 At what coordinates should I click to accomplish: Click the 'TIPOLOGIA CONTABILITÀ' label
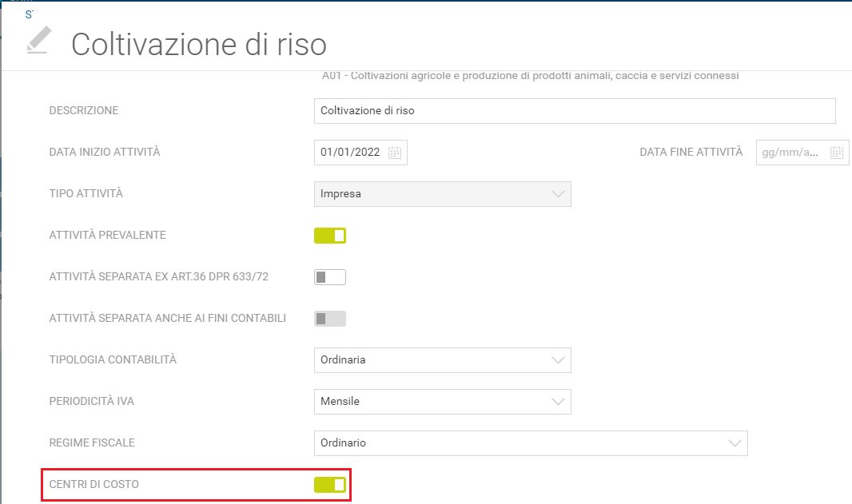tap(113, 359)
